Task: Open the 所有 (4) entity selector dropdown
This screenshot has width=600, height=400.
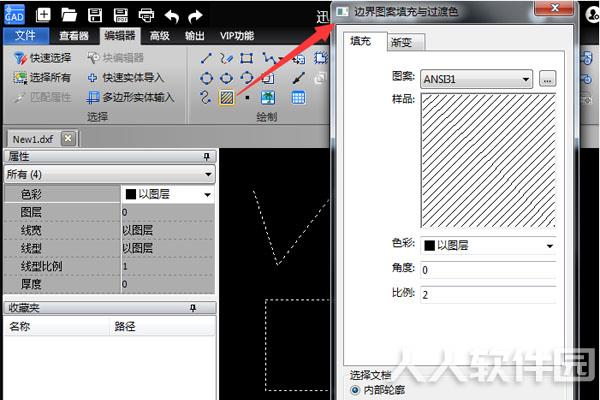Action: [109, 175]
